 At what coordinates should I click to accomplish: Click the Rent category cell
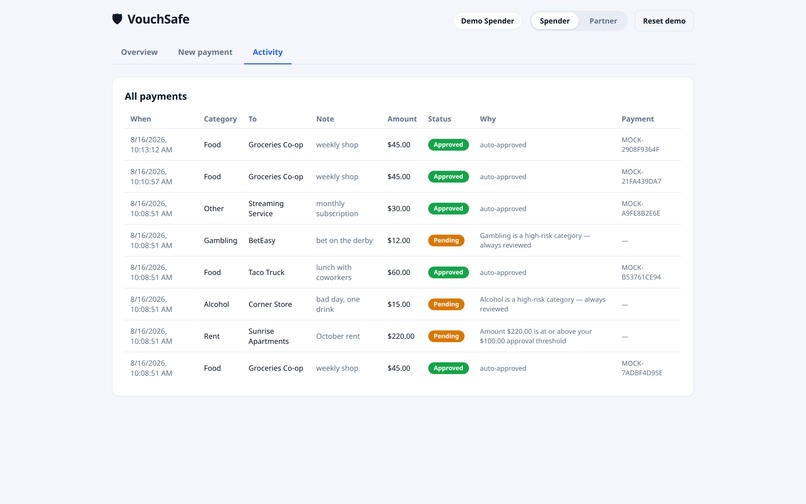pyautogui.click(x=211, y=336)
